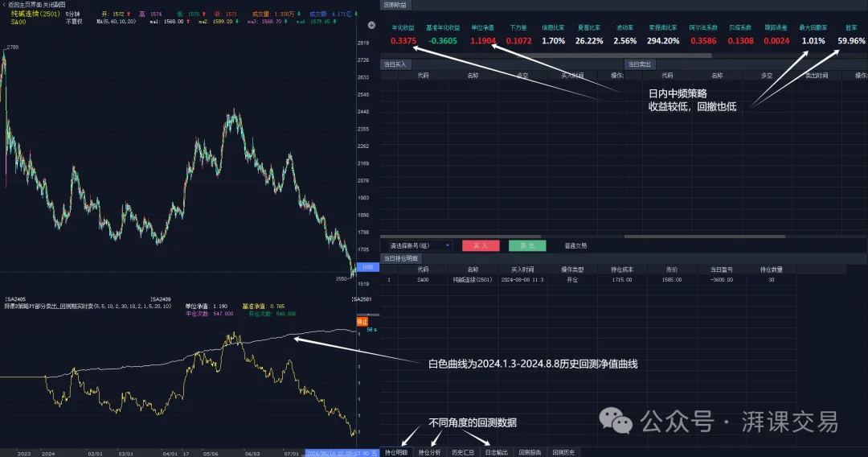The width and height of the screenshot is (868, 457).
Task: Click the red 买入 buy button
Action: tap(481, 245)
